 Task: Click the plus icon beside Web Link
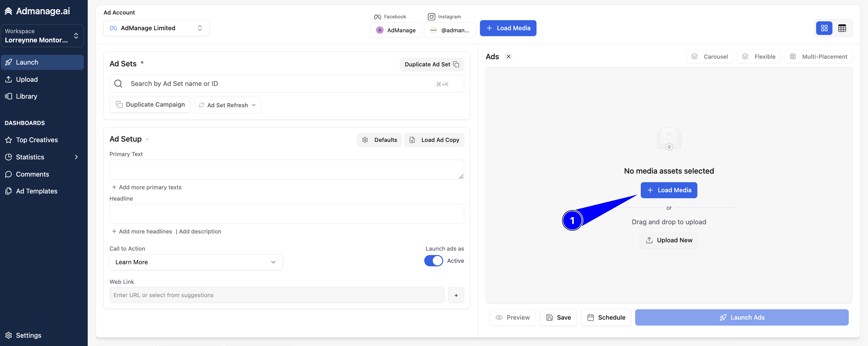click(x=456, y=295)
